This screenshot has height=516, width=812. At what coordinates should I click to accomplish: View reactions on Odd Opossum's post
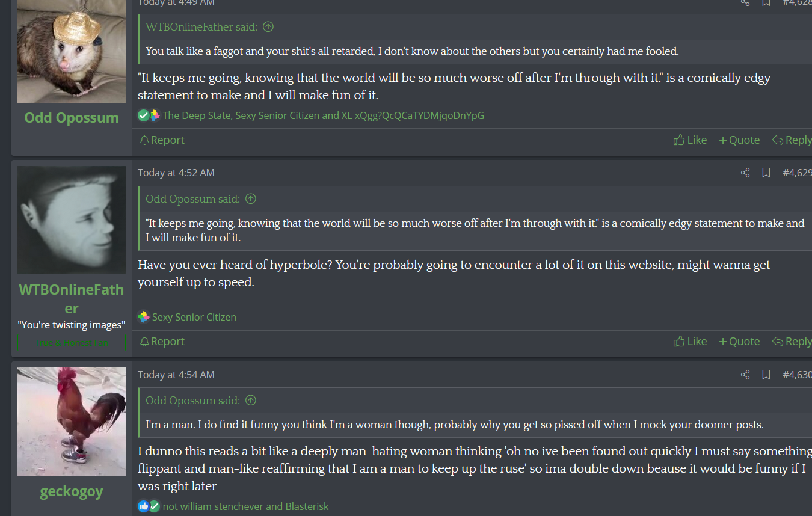(x=322, y=115)
